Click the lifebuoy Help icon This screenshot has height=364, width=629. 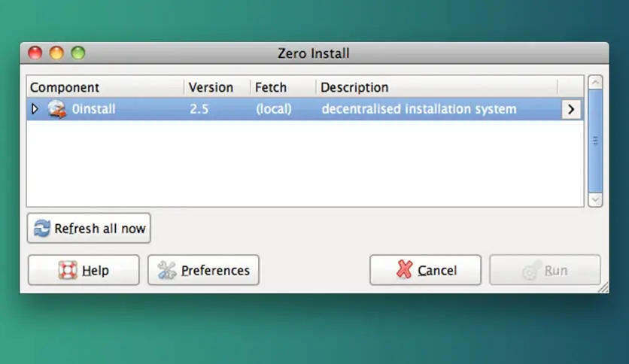point(68,270)
